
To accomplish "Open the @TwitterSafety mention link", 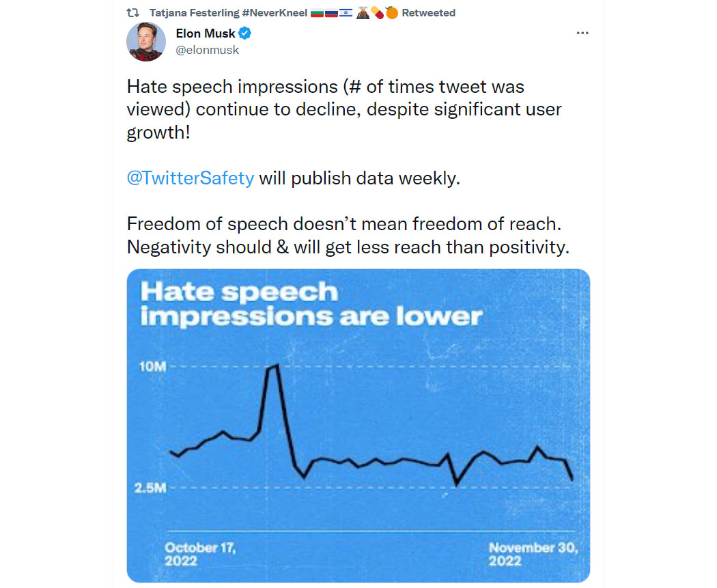I will click(x=191, y=178).
